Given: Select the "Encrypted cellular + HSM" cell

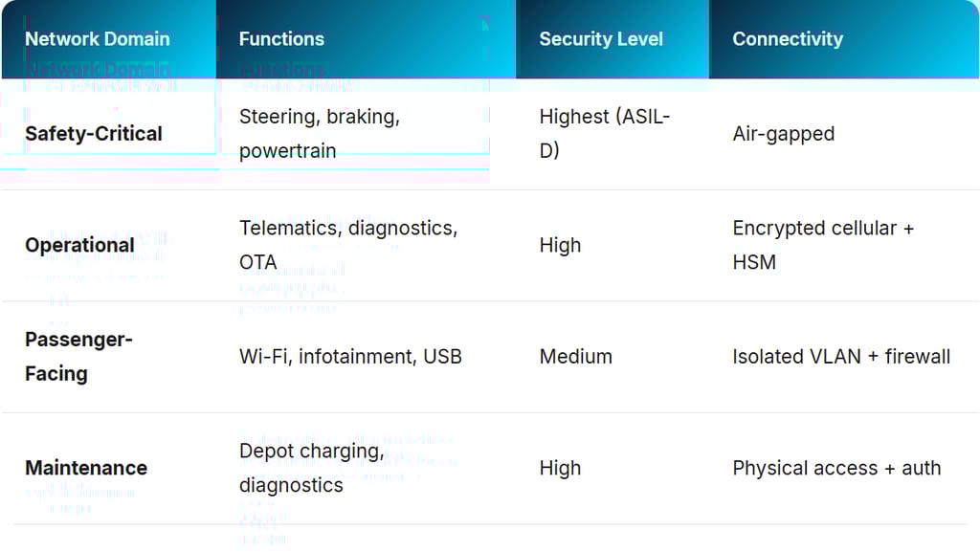Looking at the screenshot, I should [x=823, y=245].
